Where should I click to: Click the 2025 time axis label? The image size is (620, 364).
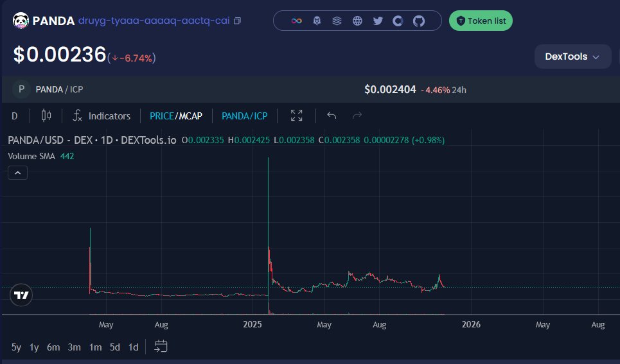point(252,324)
